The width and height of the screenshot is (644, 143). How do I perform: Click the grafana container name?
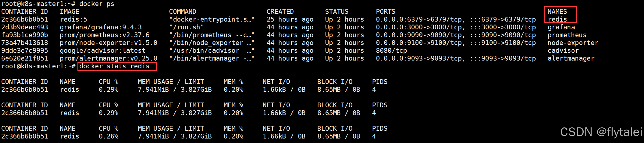coord(561,27)
